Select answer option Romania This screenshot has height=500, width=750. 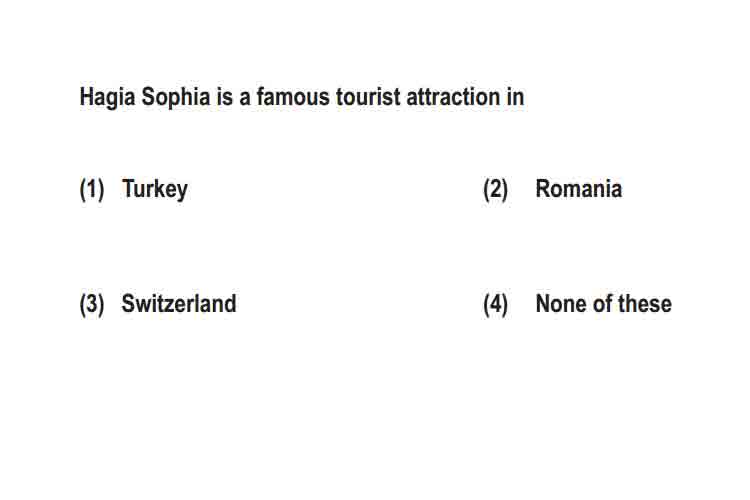point(579,189)
